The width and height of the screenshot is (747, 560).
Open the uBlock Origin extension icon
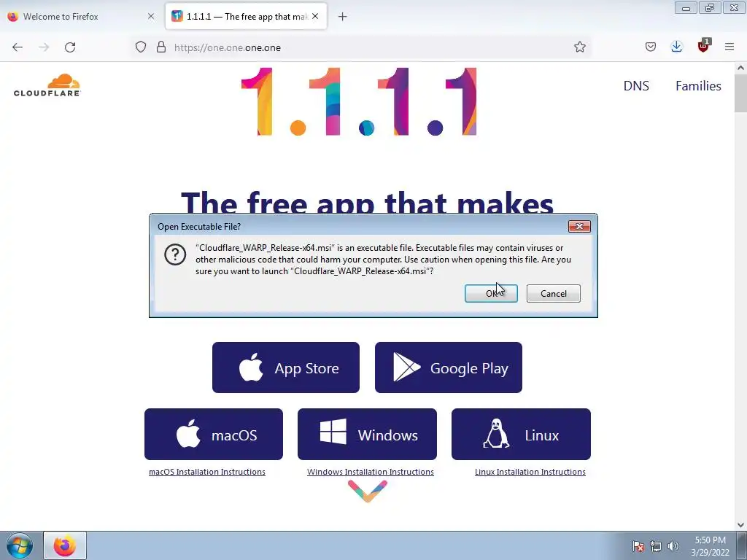(703, 46)
